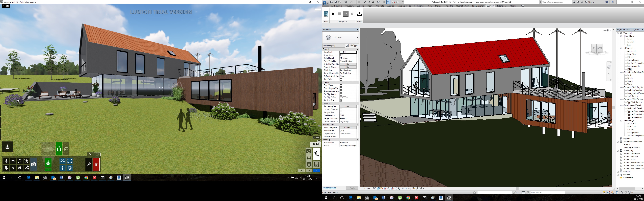The image size is (644, 201).
Task: Click Lumion Help logo in Revit ribbon
Action: [x=326, y=14]
